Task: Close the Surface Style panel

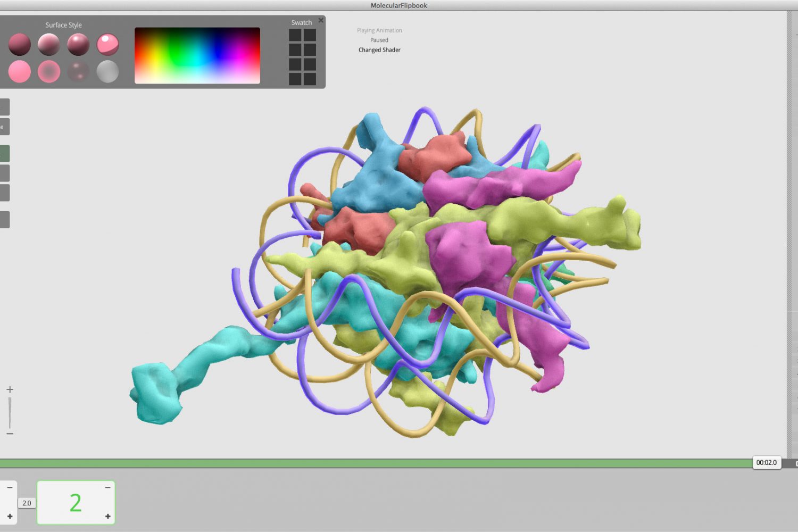Action: (321, 20)
